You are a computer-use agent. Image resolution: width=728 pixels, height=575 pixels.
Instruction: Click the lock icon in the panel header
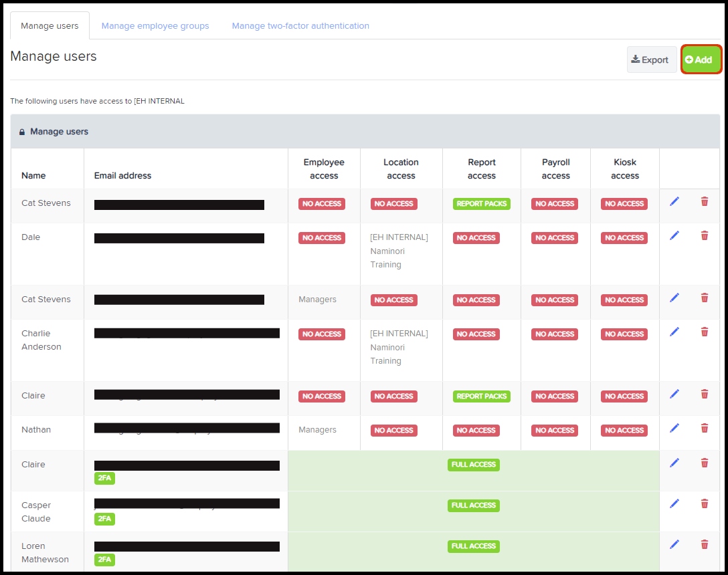click(22, 132)
